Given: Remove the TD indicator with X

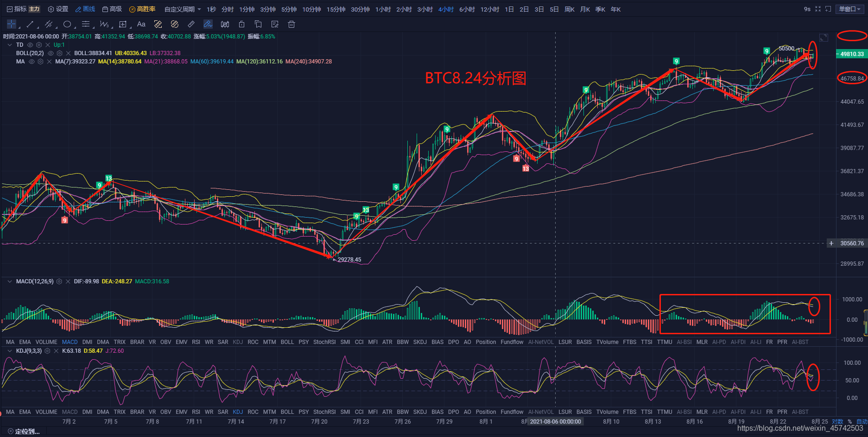Looking at the screenshot, I should click(x=48, y=45).
